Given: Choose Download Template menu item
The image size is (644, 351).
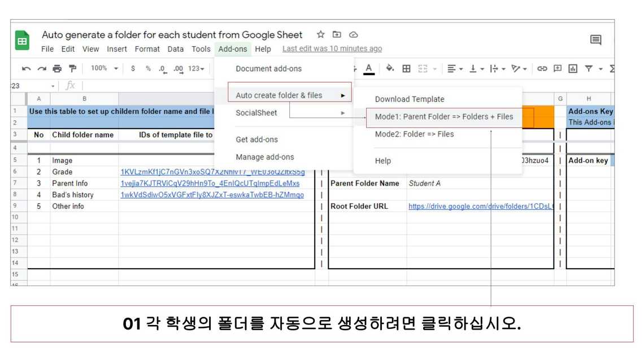Looking at the screenshot, I should 409,99.
